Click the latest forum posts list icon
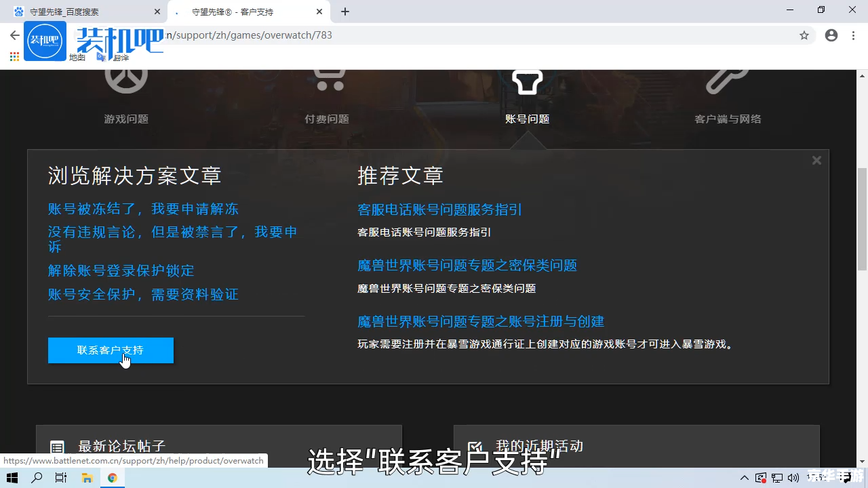This screenshot has width=868, height=488. [58, 447]
